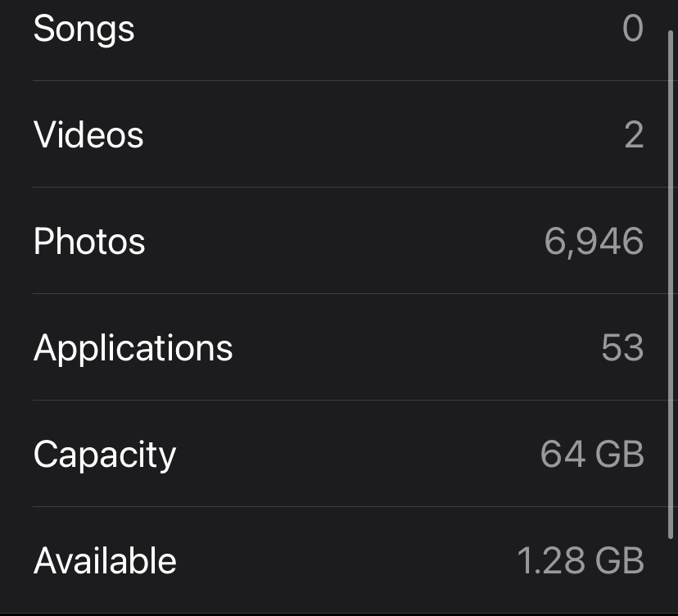Tap the Videos label

coord(88,134)
